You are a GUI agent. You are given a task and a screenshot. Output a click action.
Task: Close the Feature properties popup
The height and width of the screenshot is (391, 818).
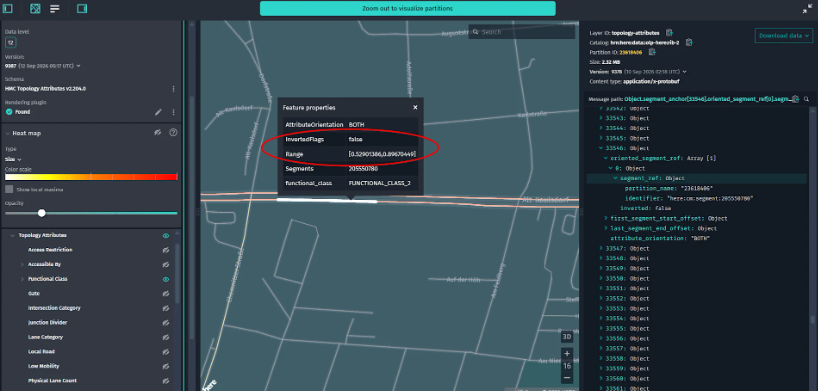click(x=415, y=108)
